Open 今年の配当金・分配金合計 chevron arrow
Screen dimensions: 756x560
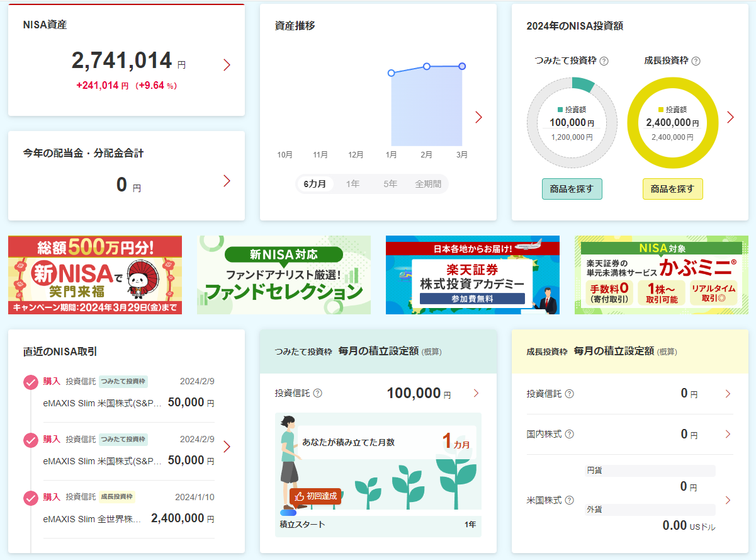click(227, 181)
